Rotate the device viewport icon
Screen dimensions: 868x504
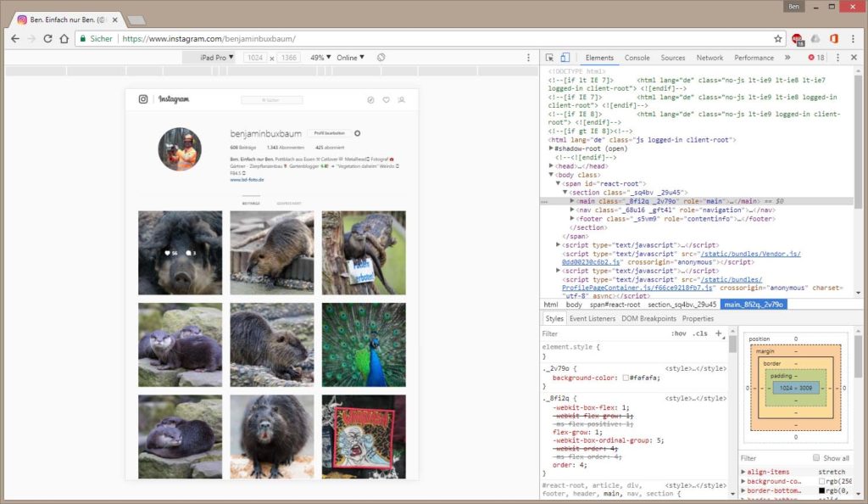tap(381, 57)
